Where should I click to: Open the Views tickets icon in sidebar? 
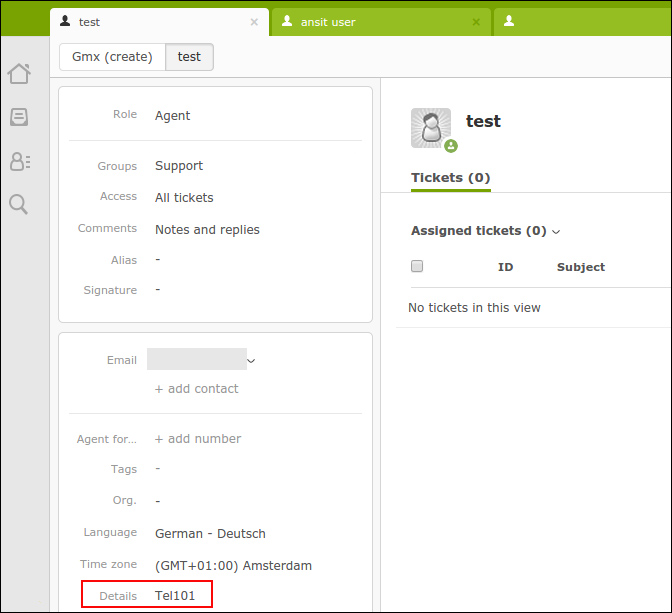(x=19, y=117)
